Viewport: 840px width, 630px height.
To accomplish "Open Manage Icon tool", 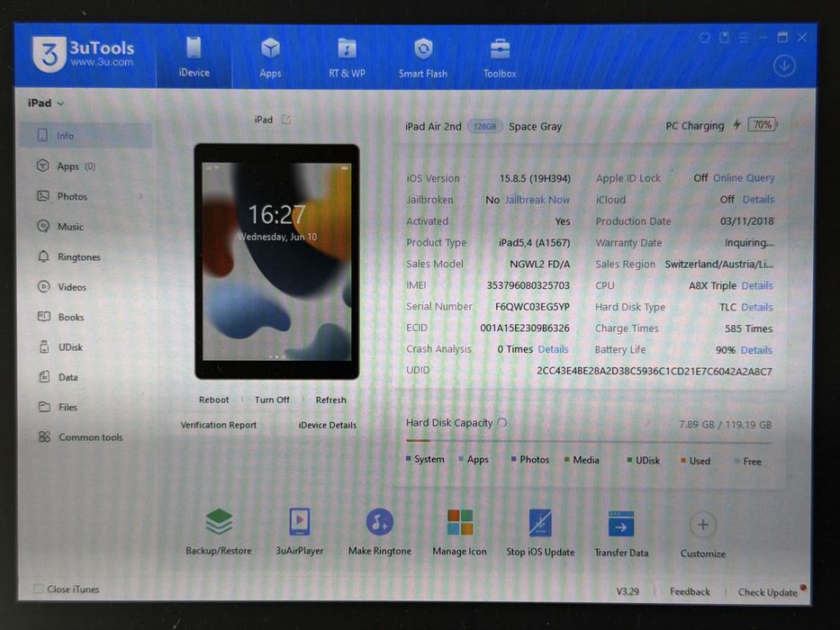I will 460,533.
